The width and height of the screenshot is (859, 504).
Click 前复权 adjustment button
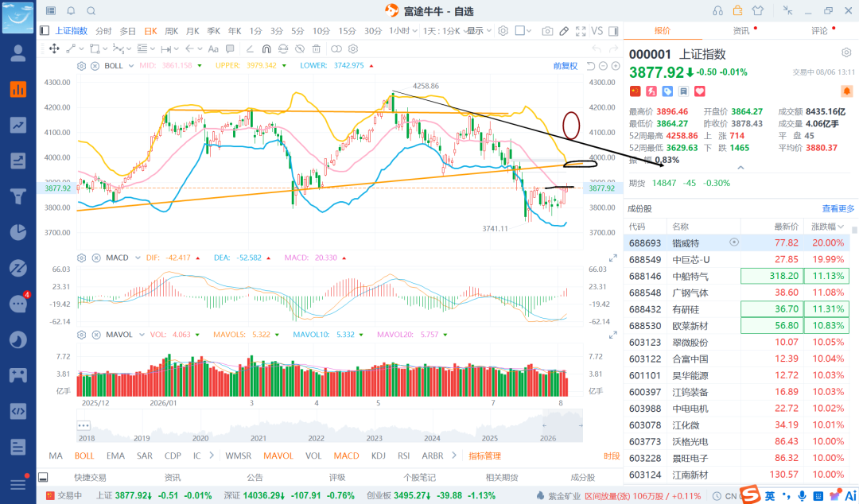pyautogui.click(x=566, y=66)
